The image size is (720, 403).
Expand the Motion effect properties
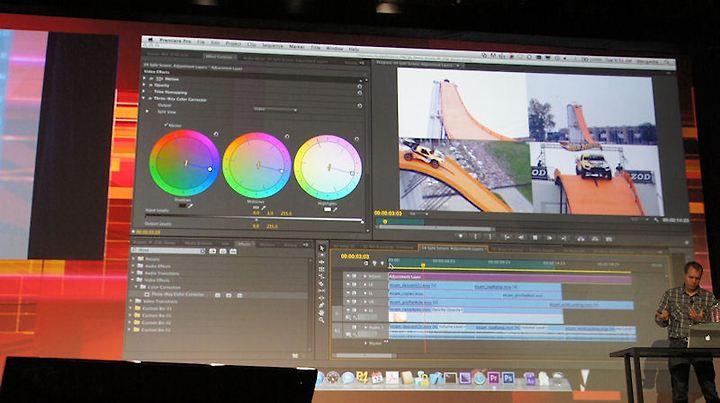click(144, 78)
